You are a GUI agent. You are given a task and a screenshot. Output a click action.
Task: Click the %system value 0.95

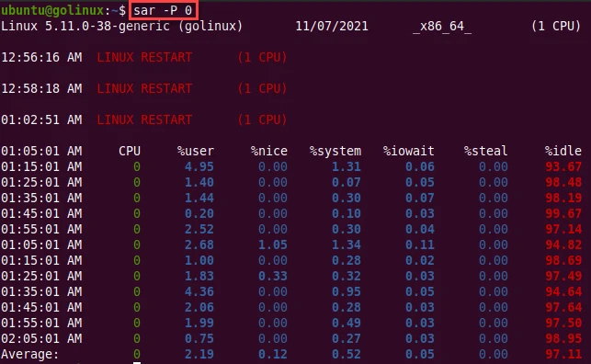[346, 291]
